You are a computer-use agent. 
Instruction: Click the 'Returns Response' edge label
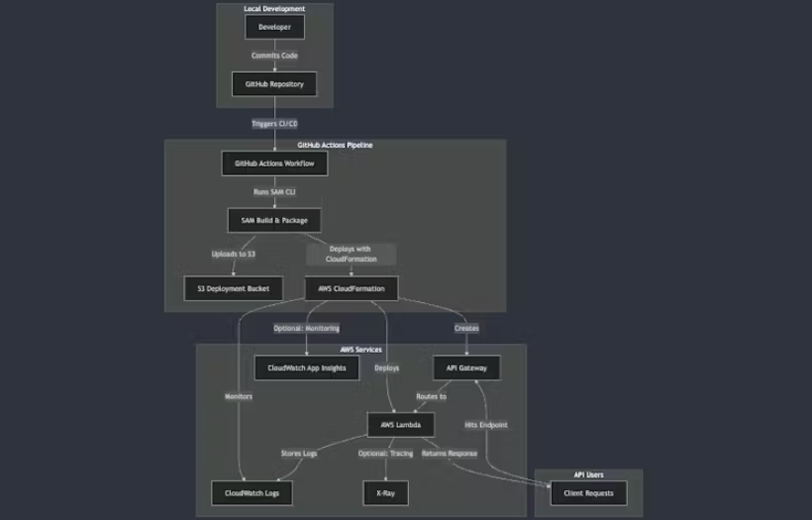449,454
